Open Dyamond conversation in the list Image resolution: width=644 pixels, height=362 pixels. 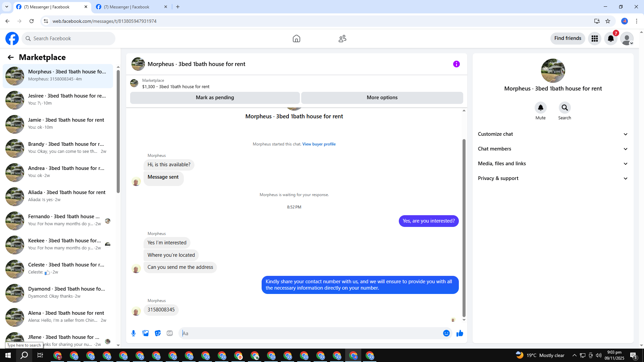(58, 293)
